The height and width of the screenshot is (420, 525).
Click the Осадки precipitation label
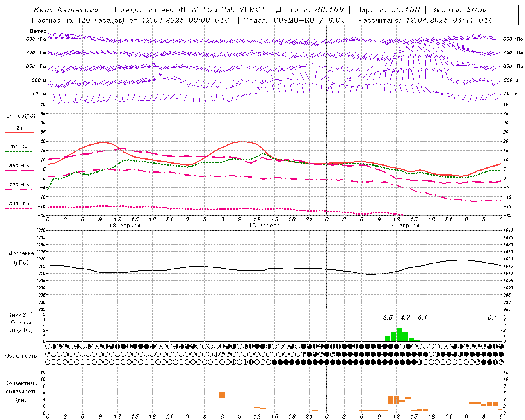pyautogui.click(x=21, y=322)
